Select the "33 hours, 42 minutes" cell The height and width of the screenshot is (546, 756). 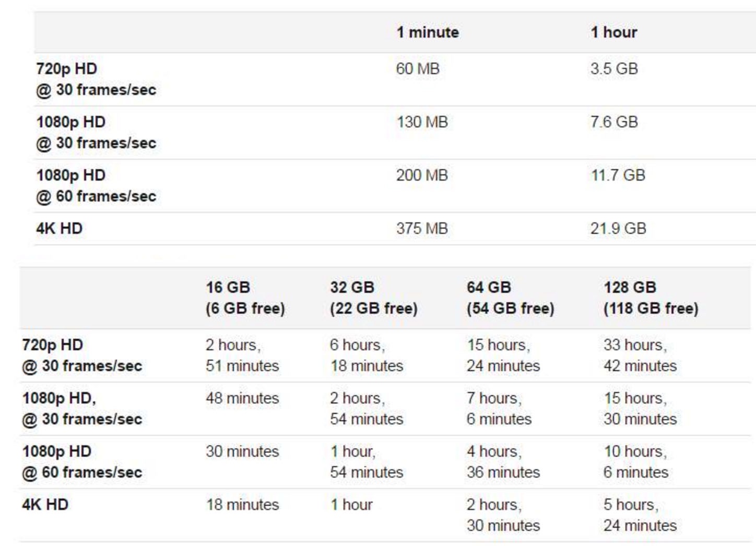[640, 355]
